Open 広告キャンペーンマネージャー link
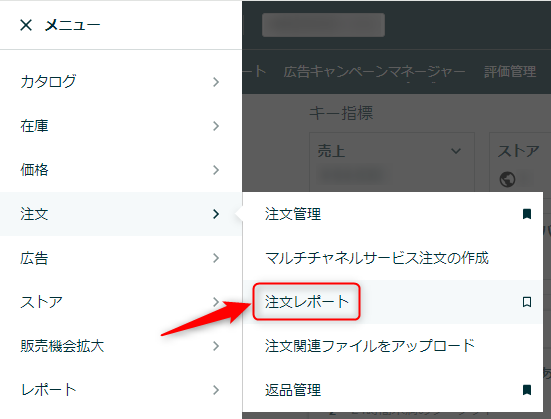The height and width of the screenshot is (419, 551). [374, 72]
